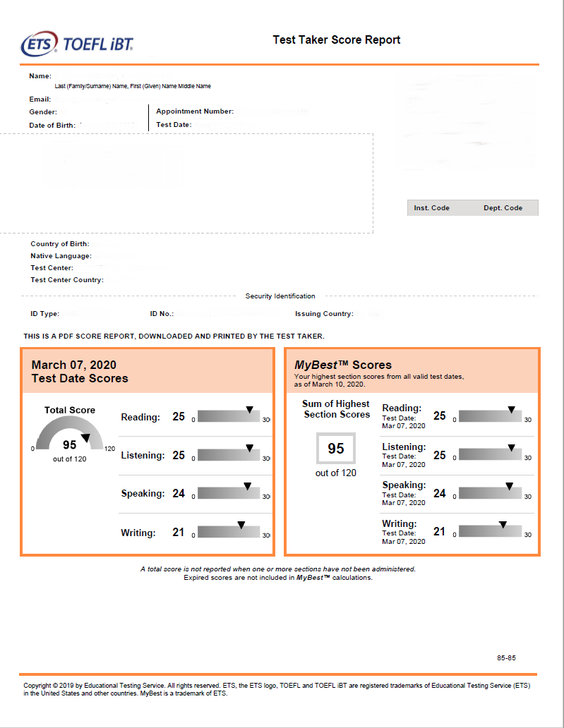
Task: Click 'Dept. Code' column header
Action: click(503, 208)
